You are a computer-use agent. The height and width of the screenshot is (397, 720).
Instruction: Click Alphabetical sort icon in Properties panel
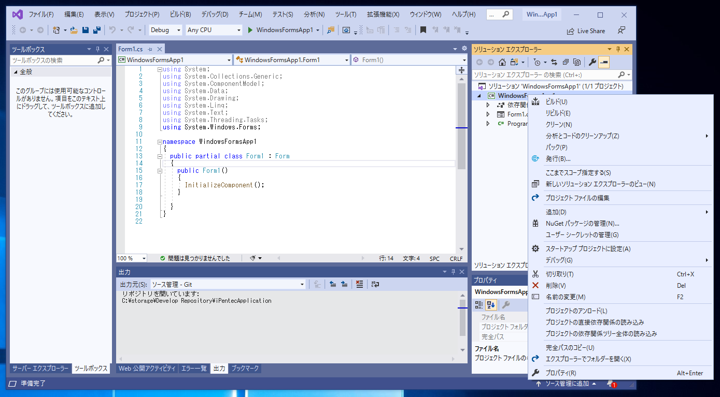tap(490, 305)
